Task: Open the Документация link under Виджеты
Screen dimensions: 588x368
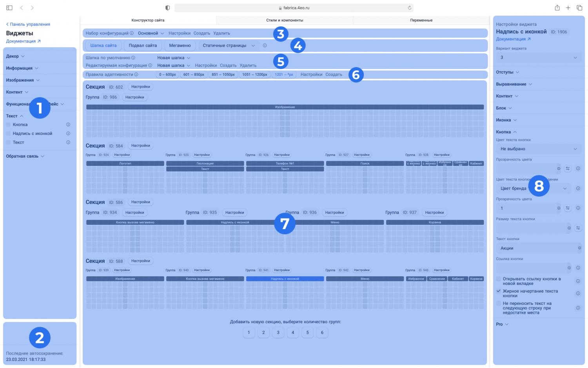Action: (x=23, y=41)
